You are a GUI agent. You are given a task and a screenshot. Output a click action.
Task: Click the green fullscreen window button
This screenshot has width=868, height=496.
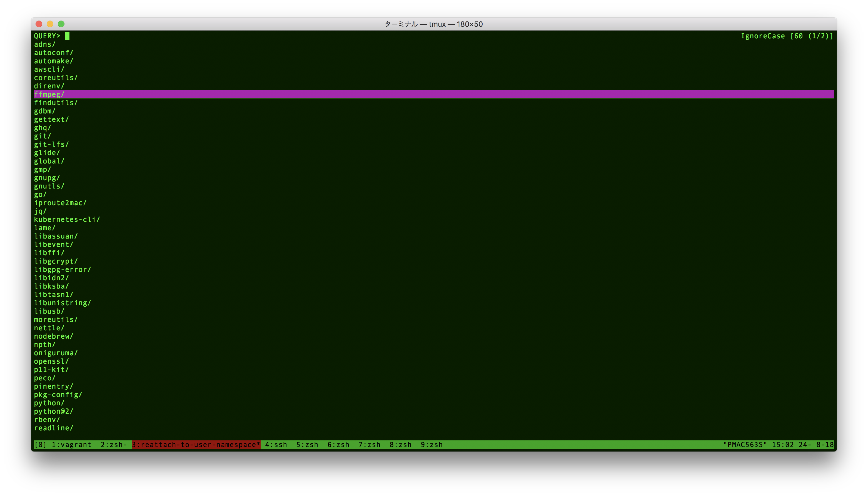tap(61, 24)
